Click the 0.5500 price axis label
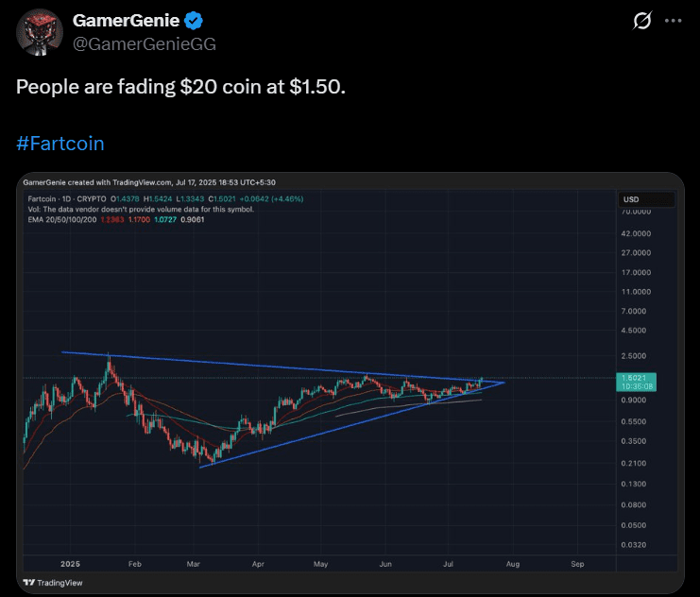Screen dimensions: 700x597 pos(634,421)
